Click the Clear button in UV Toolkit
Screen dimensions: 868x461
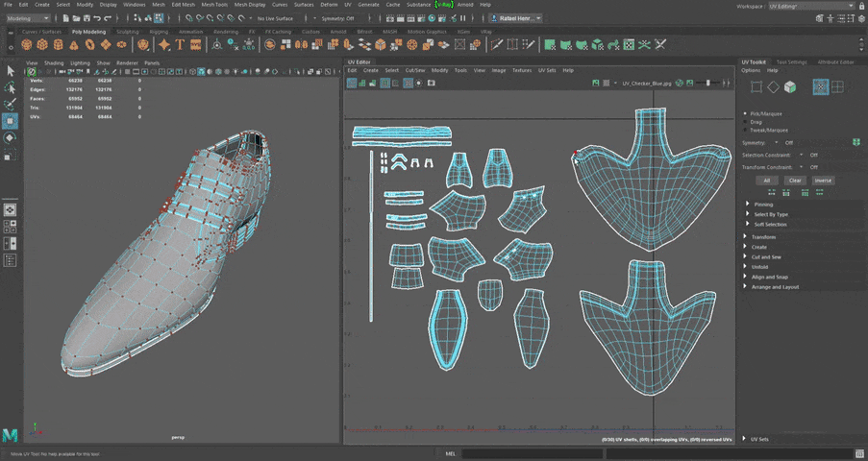[x=795, y=180]
